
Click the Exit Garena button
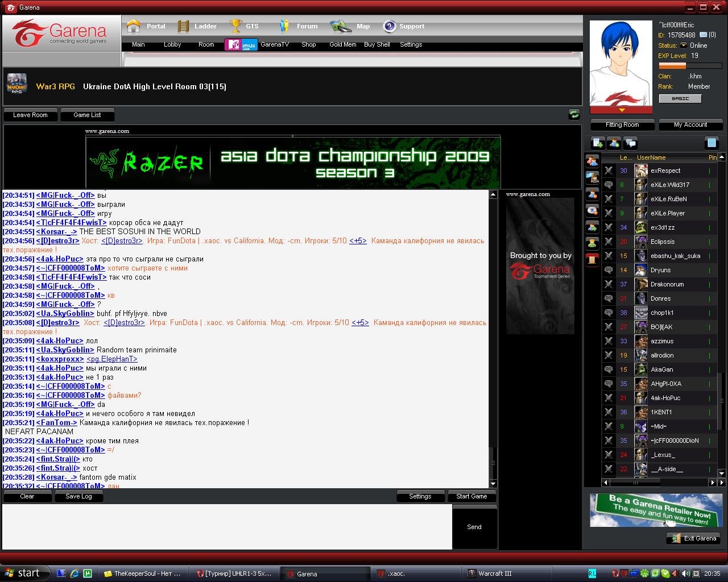coord(693,538)
